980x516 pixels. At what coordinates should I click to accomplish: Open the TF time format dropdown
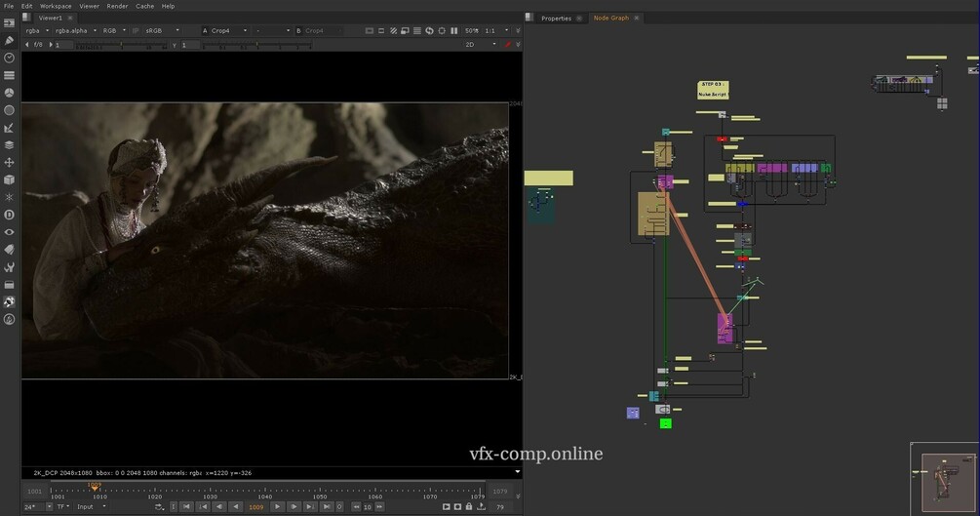point(63,506)
